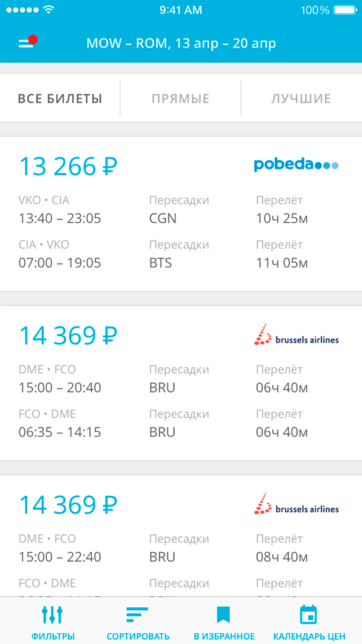Image resolution: width=362 pixels, height=644 pixels.
Task: Switch to the Лучшие tab
Action: coord(301,99)
